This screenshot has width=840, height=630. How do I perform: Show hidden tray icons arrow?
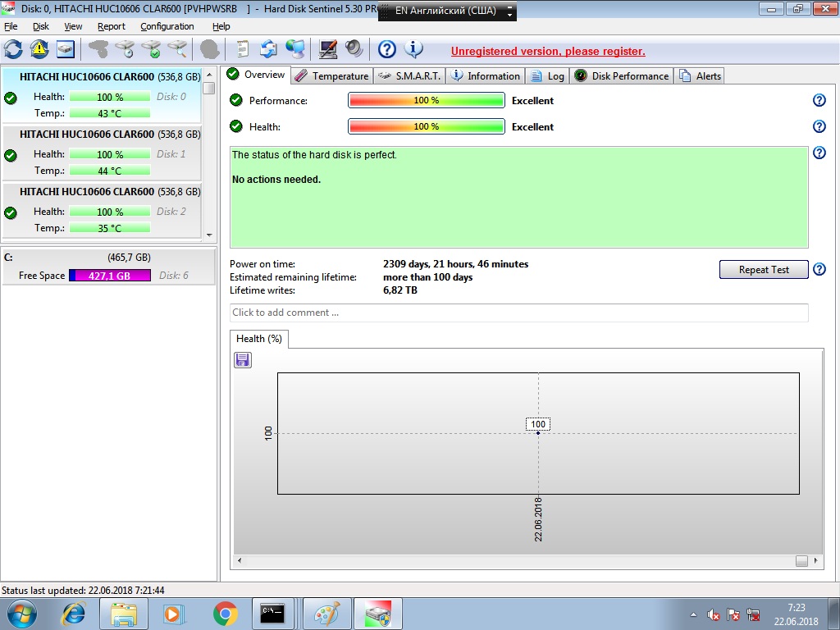click(x=693, y=615)
